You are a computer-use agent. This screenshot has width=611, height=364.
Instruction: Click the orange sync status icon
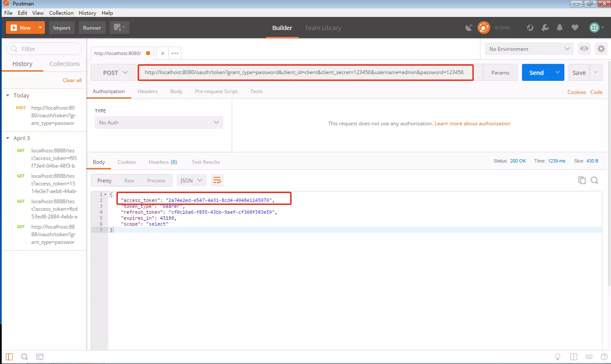pos(483,28)
